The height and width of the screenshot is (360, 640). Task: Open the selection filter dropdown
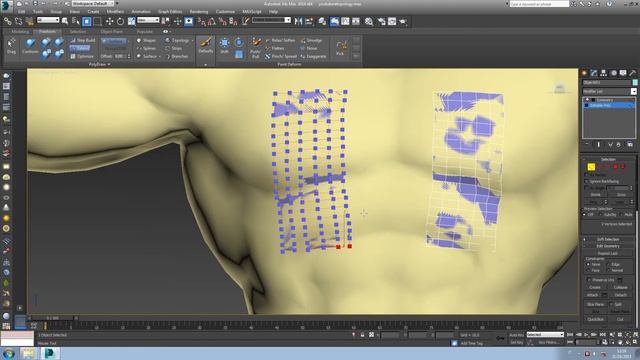48,20
